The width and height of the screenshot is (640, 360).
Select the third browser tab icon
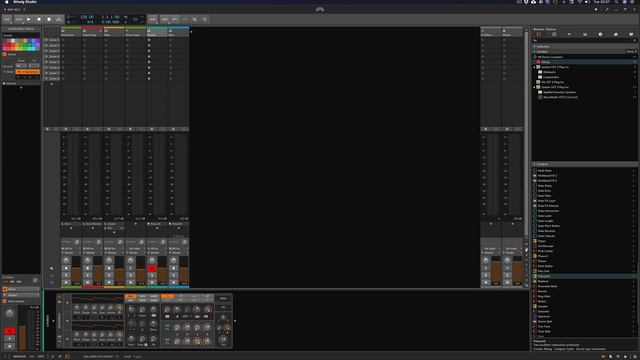coord(569,35)
